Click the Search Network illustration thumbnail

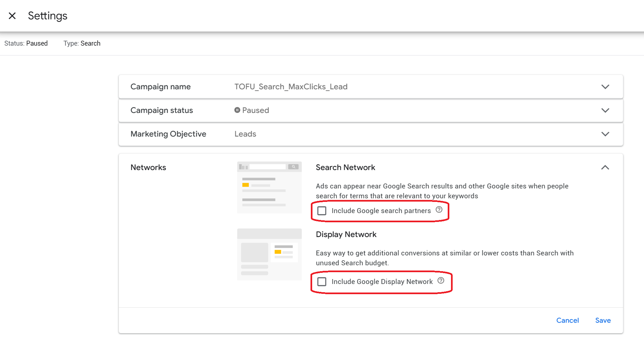(x=269, y=187)
